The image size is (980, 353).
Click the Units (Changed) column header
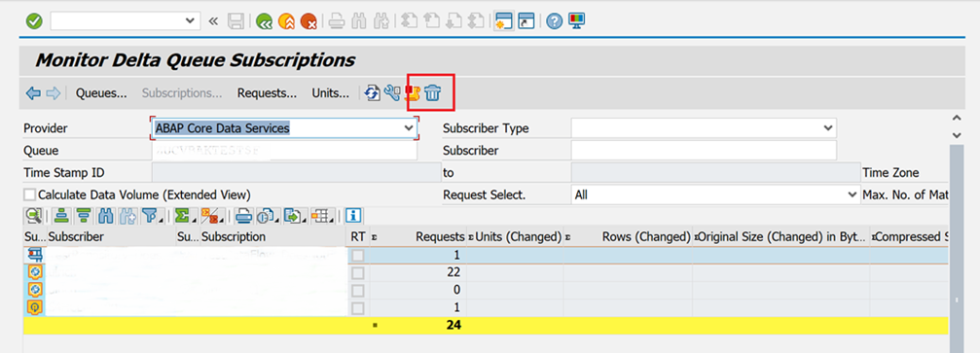[515, 237]
